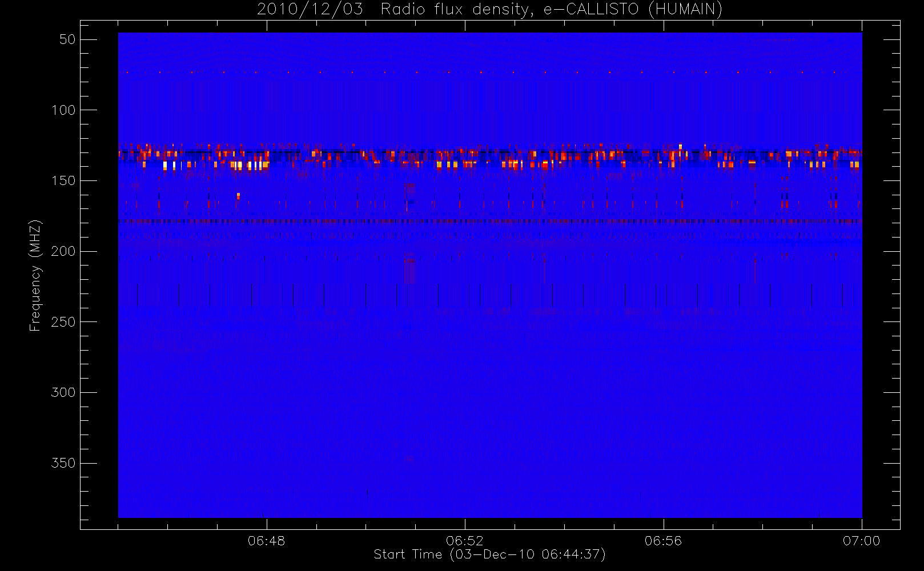Click the plot title 'Radio flux density, e-CALLISTO (HUMAIN)'
Screen dimensions: 924x571
pos(551,10)
